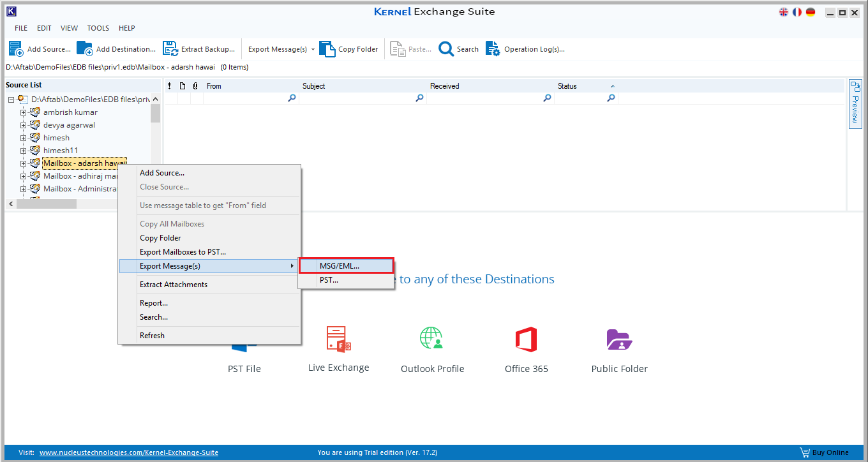Select Report... in the context menu

click(x=209, y=303)
